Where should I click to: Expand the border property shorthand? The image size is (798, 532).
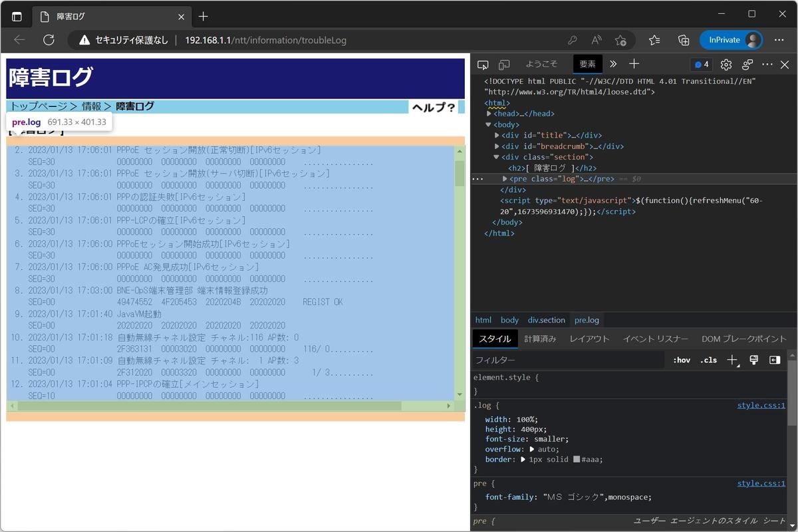525,460
